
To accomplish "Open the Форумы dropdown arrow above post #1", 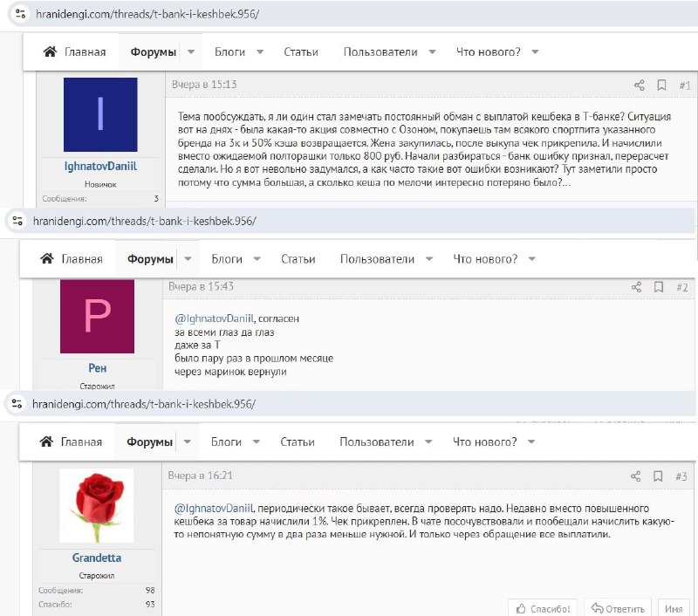I will (x=191, y=52).
